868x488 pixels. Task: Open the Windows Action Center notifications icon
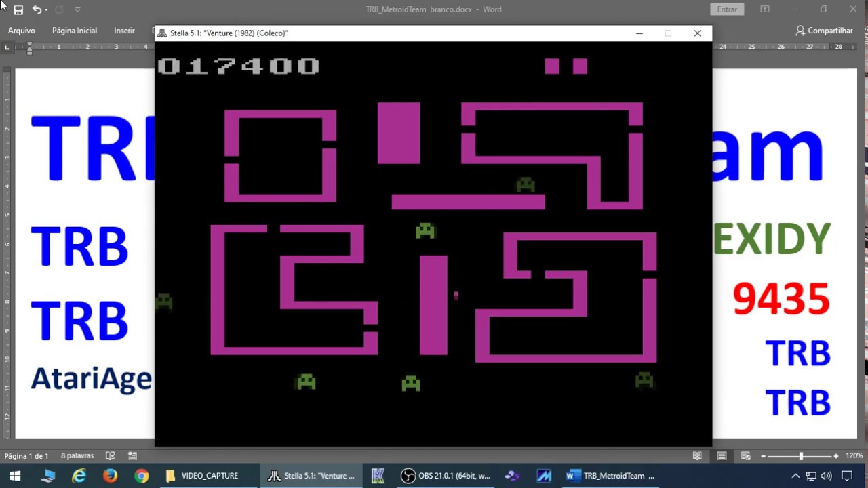847,476
